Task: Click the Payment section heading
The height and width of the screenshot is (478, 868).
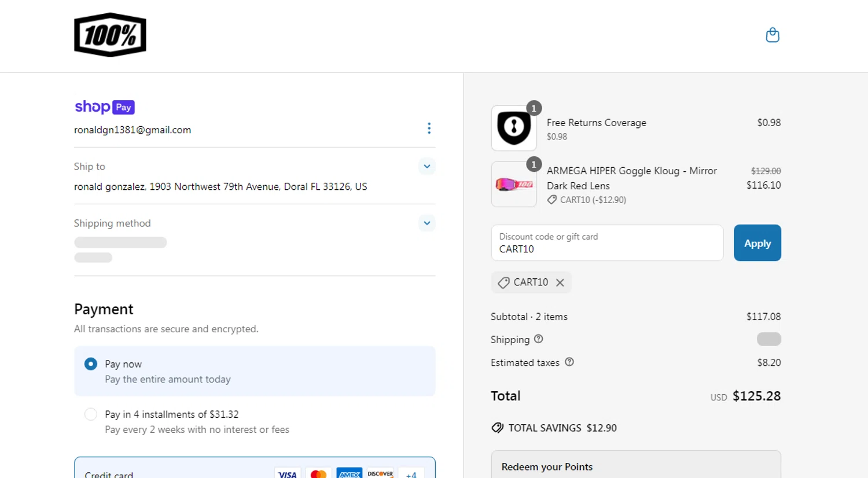Action: point(104,309)
